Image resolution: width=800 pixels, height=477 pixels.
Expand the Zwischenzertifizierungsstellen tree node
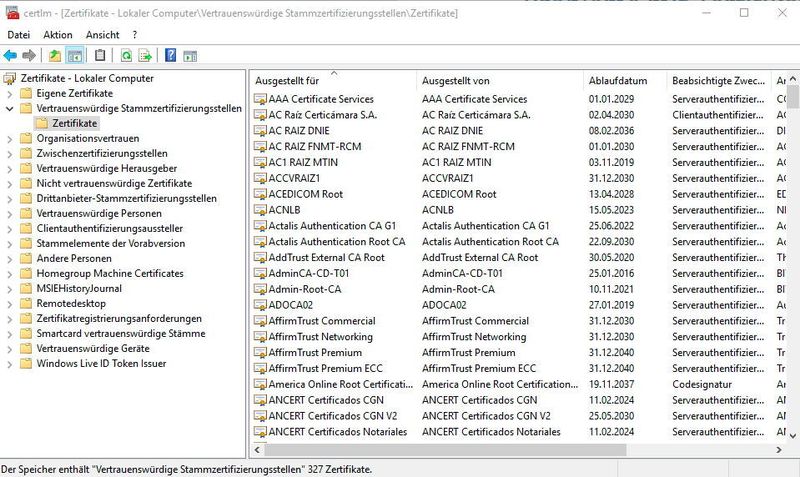[x=10, y=154]
